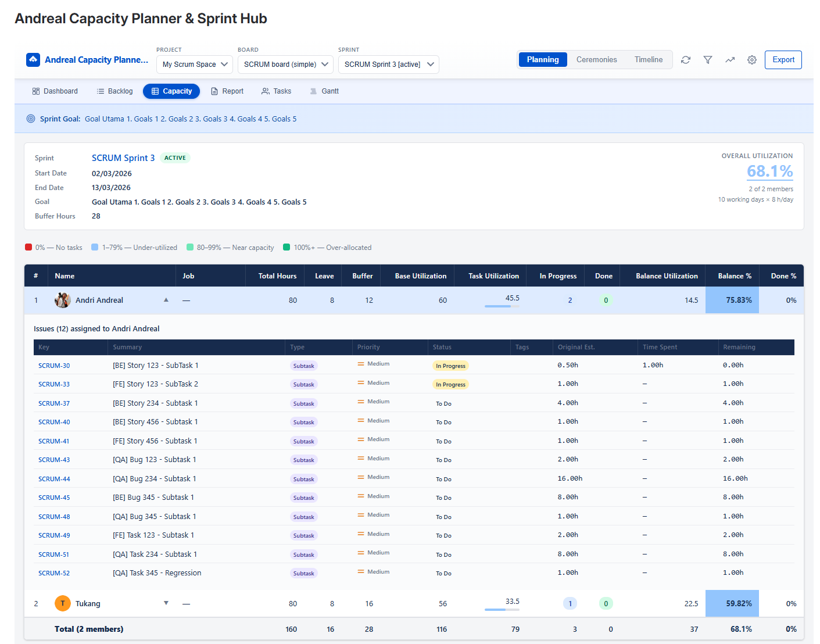Switch to the Timeline view
Screen dimensions: 820x644
(648, 60)
